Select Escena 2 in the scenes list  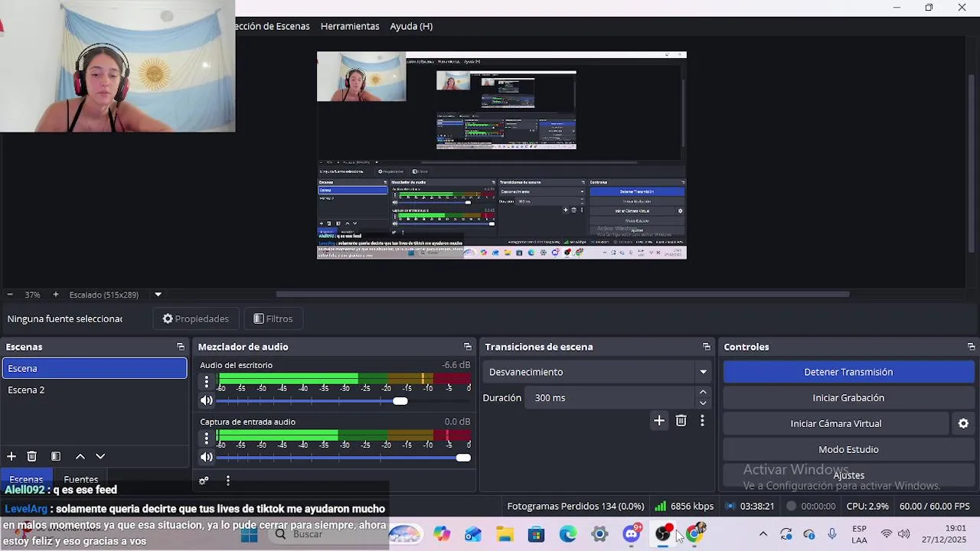[x=94, y=390]
